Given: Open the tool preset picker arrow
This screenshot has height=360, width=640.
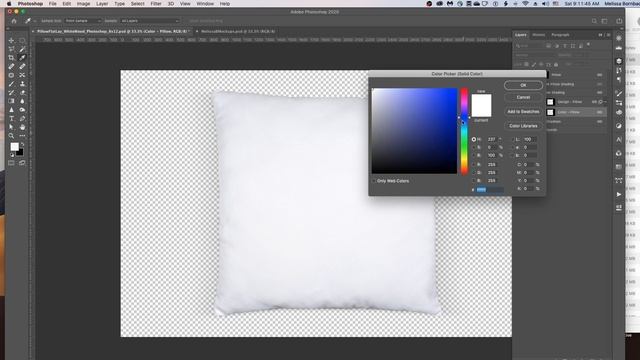Looking at the screenshot, I should click(x=34, y=21).
